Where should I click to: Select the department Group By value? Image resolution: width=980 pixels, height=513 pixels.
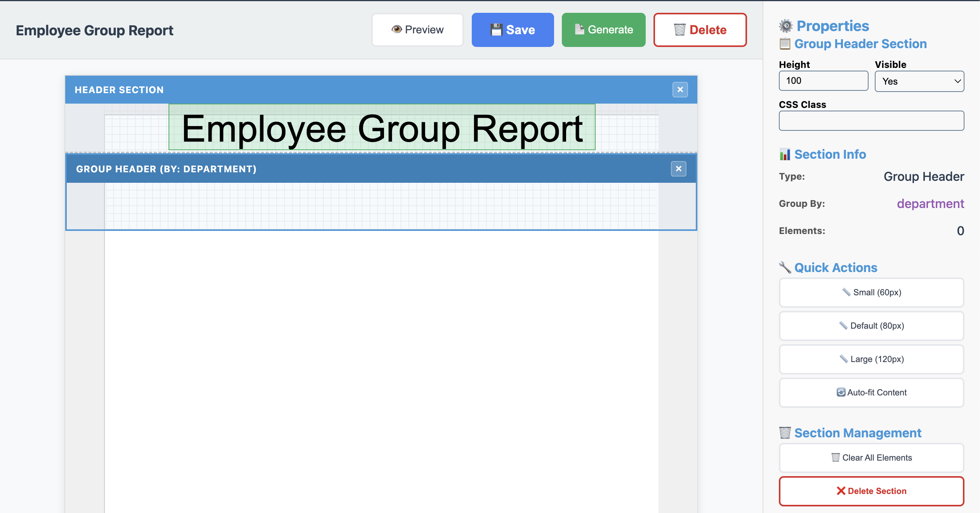tap(930, 204)
